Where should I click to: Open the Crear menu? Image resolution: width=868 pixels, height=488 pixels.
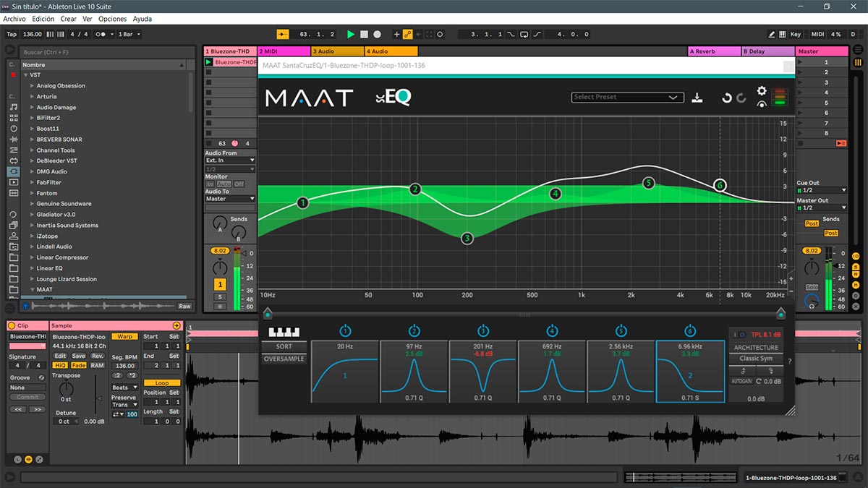tap(69, 19)
